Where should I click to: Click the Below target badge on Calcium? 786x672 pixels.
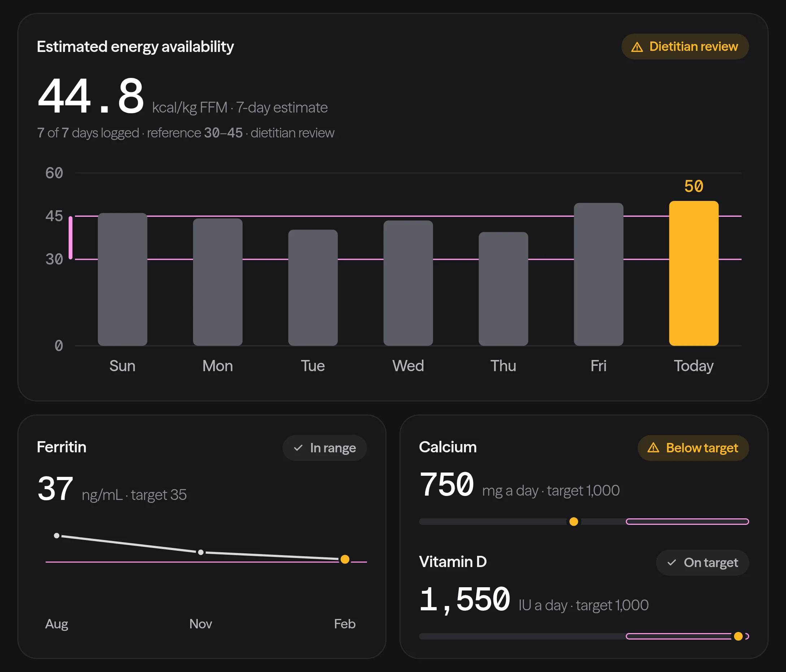693,448
